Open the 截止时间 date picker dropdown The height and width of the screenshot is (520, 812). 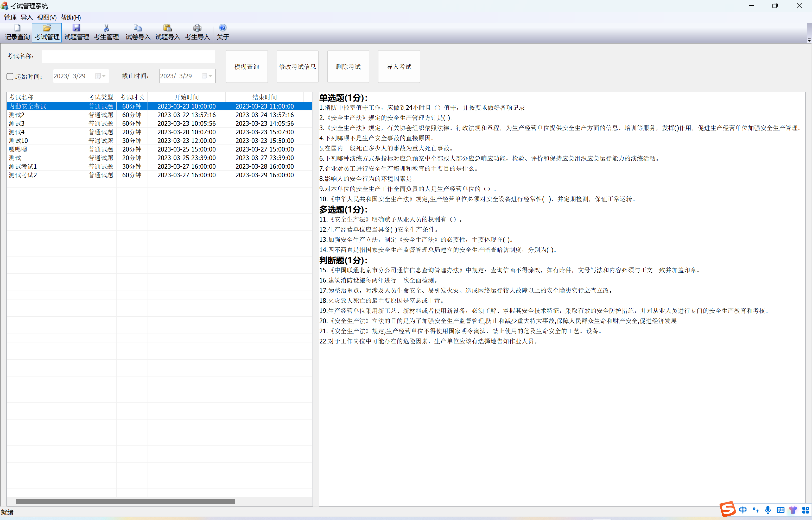(207, 76)
